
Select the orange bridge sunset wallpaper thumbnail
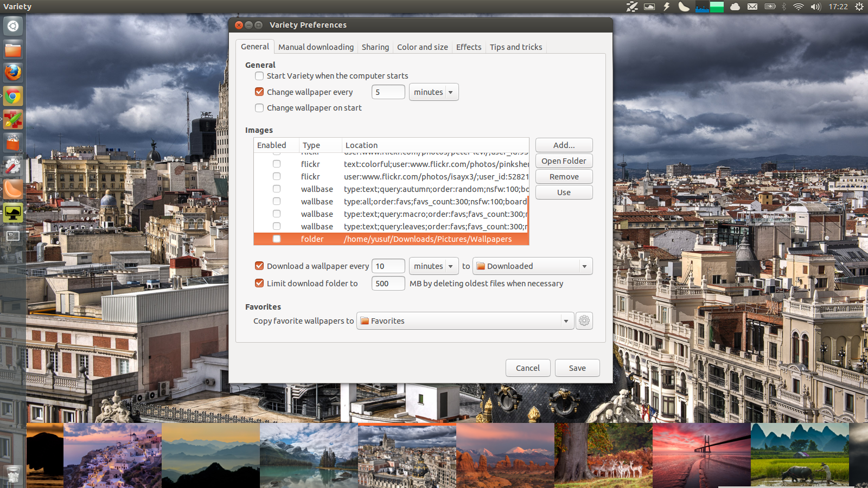pos(701,455)
